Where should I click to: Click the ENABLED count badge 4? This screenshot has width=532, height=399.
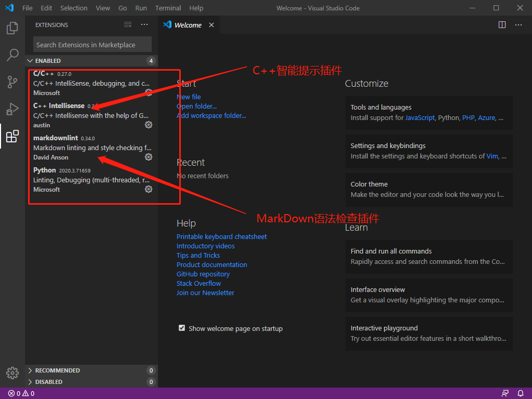coord(151,61)
